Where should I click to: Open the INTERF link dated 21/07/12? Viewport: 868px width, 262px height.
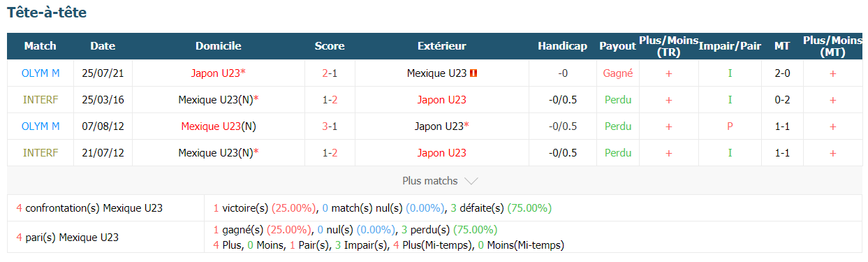tap(41, 153)
